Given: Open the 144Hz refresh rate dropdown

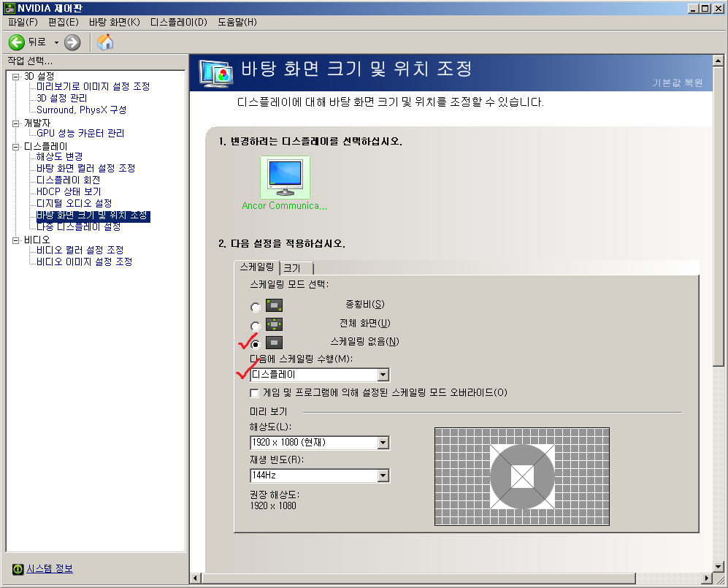Looking at the screenshot, I should coord(383,476).
